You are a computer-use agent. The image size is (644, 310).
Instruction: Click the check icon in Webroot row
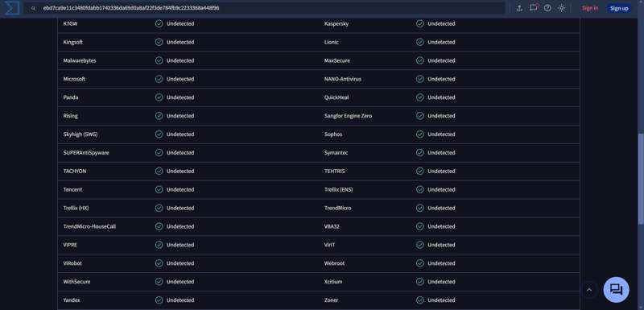click(419, 263)
